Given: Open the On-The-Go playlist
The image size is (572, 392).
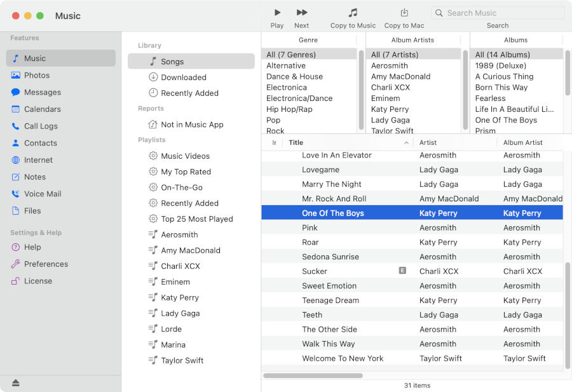Looking at the screenshot, I should [191, 187].
